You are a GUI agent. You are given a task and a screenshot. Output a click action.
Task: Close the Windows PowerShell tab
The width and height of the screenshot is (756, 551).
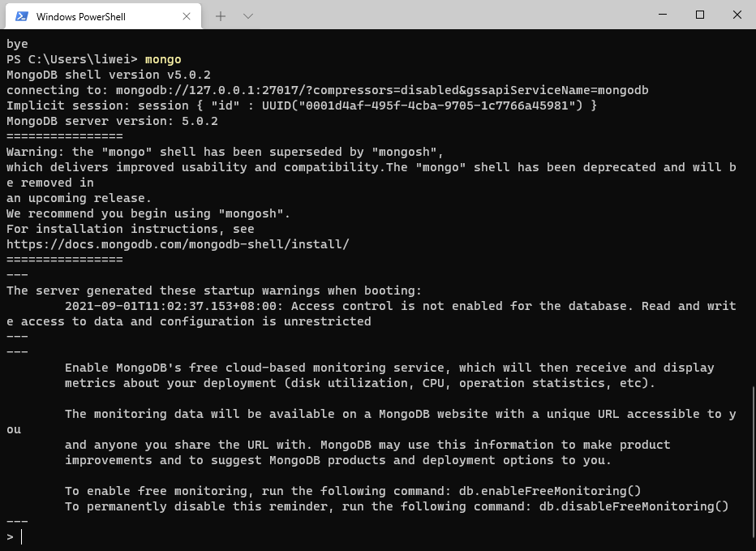[x=187, y=16]
